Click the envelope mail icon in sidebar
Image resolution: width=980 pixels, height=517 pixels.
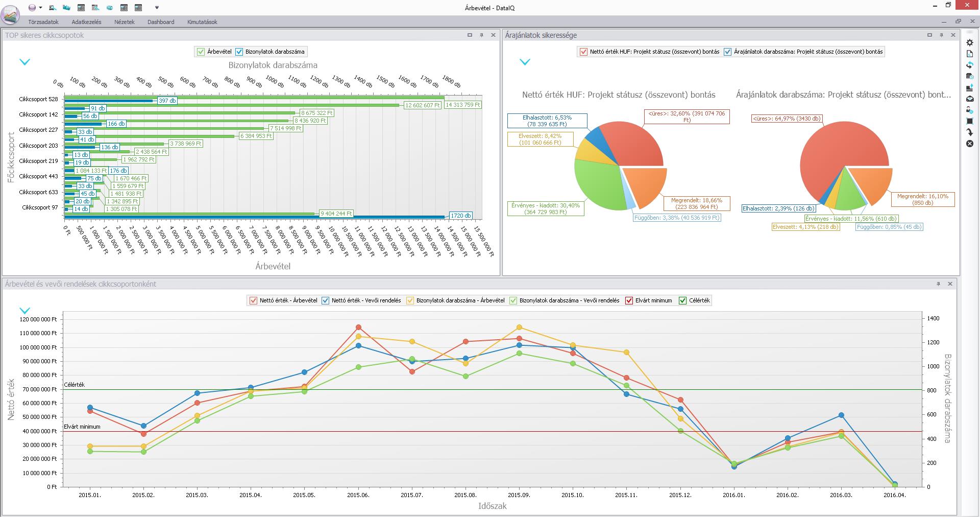[970, 99]
